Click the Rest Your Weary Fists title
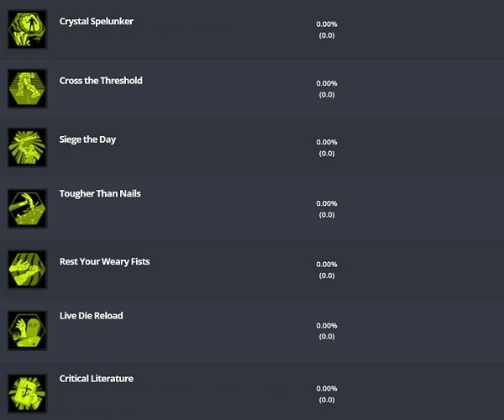504x420 pixels. 104,261
